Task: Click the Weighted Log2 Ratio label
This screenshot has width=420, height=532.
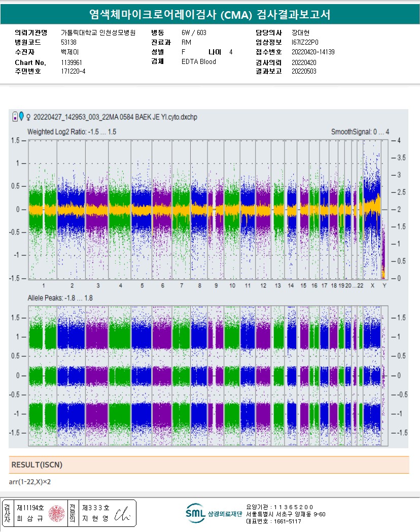Action: [72, 131]
